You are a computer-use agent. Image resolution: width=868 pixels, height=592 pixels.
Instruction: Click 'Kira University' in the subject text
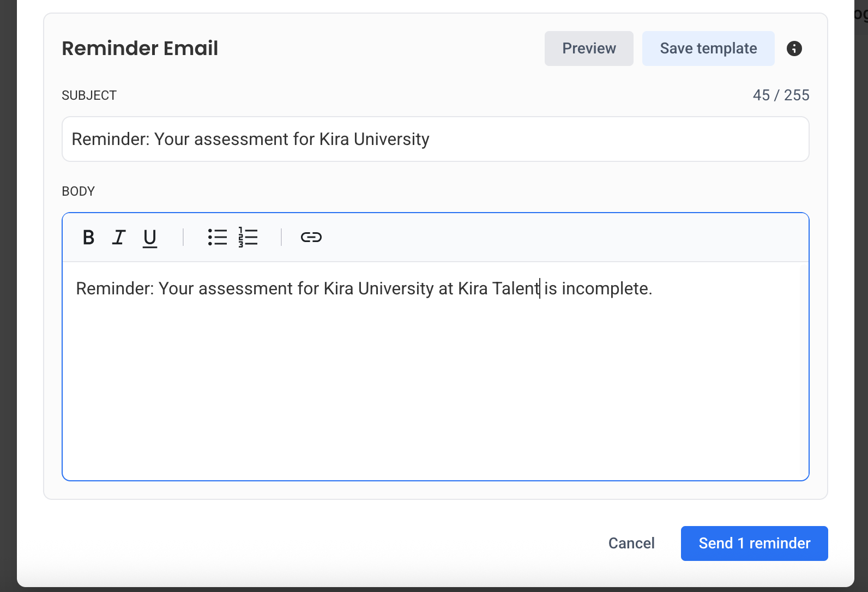pos(375,139)
